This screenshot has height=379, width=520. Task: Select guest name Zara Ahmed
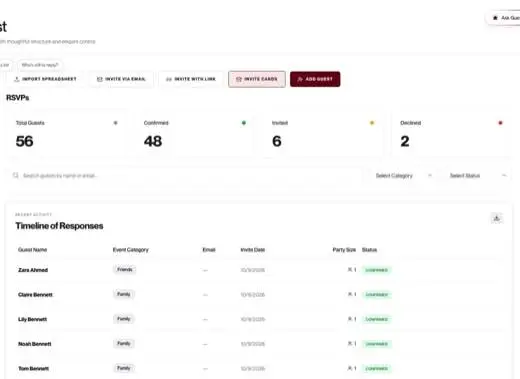pos(33,270)
